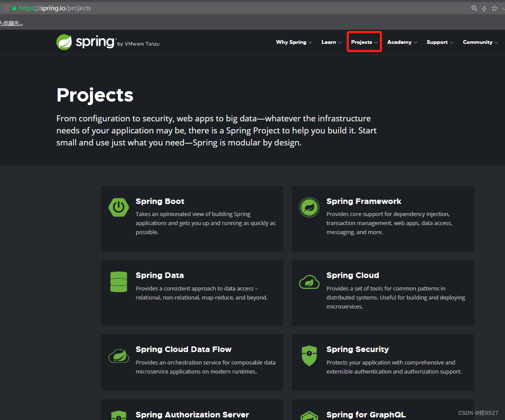Expand the Support menu
Image resolution: width=505 pixels, height=420 pixels.
440,42
